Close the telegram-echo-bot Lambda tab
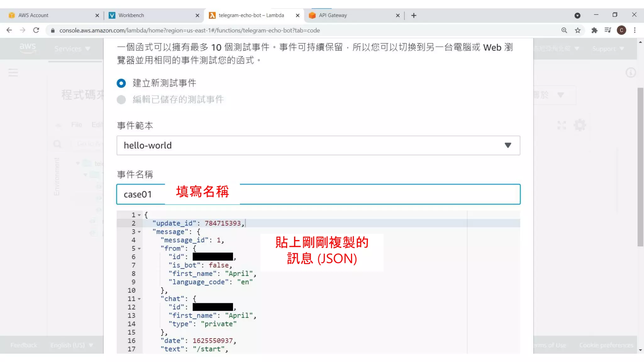The height and width of the screenshot is (362, 644). 297,15
